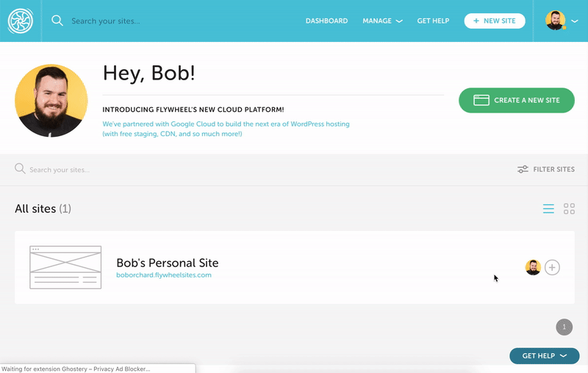Switch to list view layout
Screen dimensions: 588x373
(x=548, y=209)
